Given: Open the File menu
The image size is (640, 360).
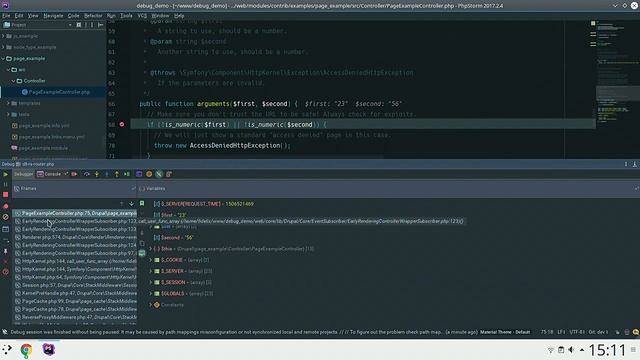Looking at the screenshot, I should click(6, 16).
